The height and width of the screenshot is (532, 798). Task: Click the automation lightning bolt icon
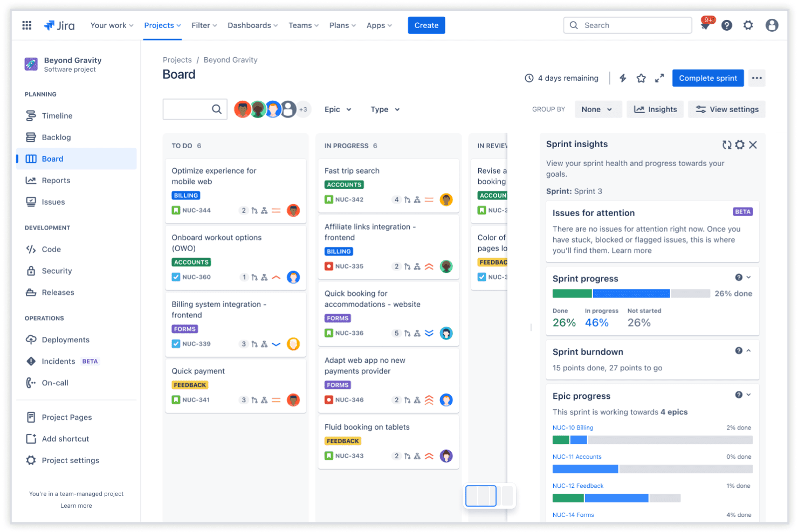(623, 78)
